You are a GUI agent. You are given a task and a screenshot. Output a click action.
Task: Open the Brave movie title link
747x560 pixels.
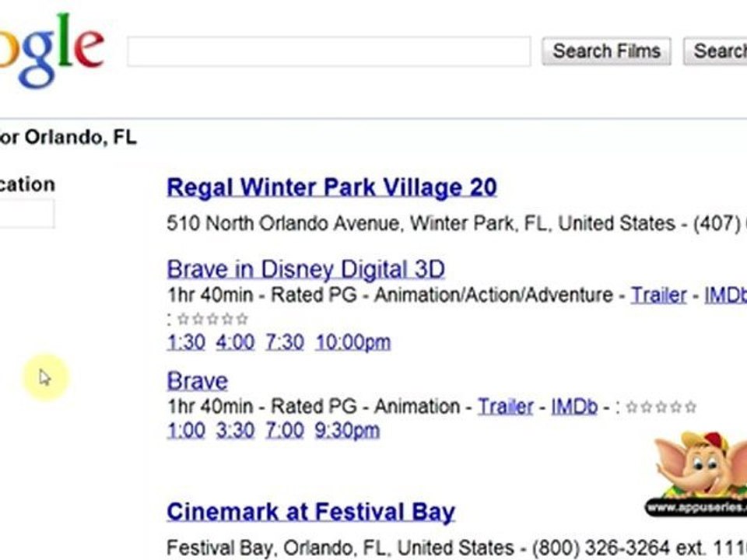pyautogui.click(x=197, y=381)
